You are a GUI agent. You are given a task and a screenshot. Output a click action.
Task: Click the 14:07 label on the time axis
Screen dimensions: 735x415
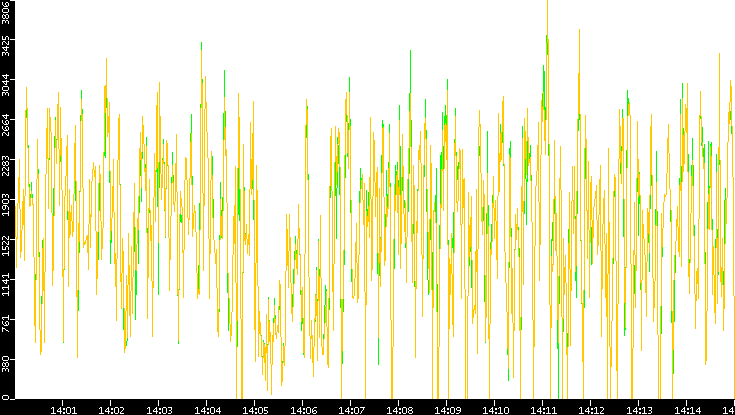coord(351,409)
